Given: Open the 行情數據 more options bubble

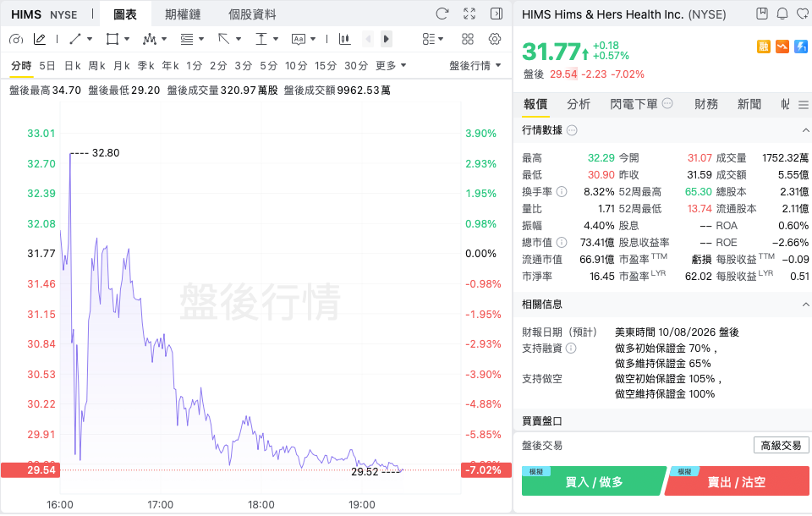Looking at the screenshot, I should pos(572,130).
